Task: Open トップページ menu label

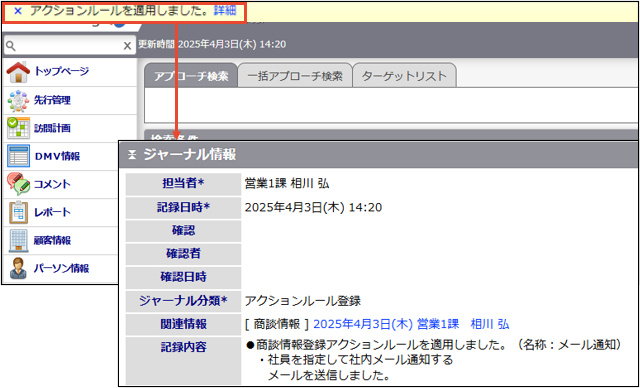Action: point(62,72)
